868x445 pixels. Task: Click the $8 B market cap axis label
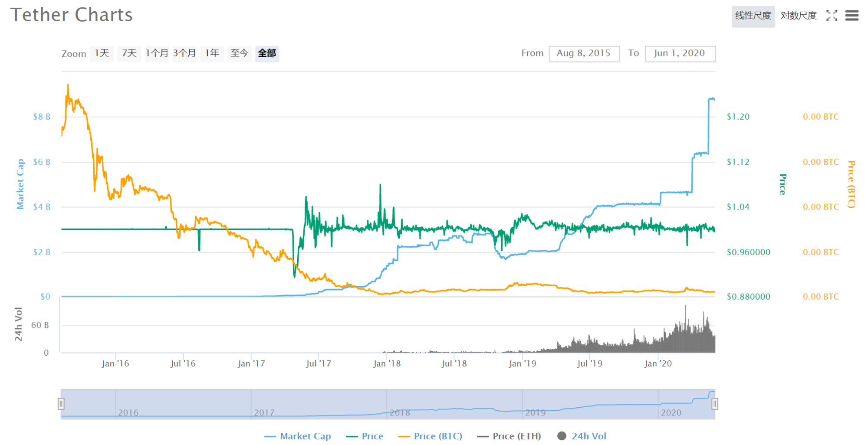(42, 117)
